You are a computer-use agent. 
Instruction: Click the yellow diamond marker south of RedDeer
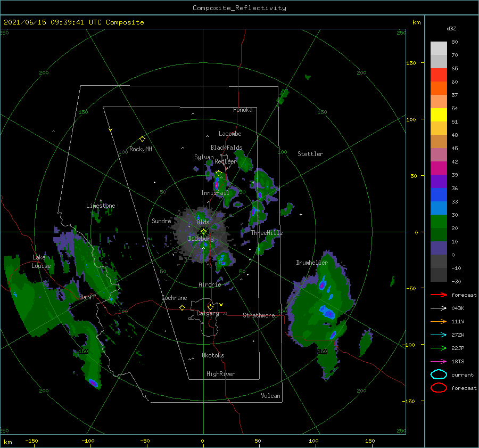coord(219,173)
